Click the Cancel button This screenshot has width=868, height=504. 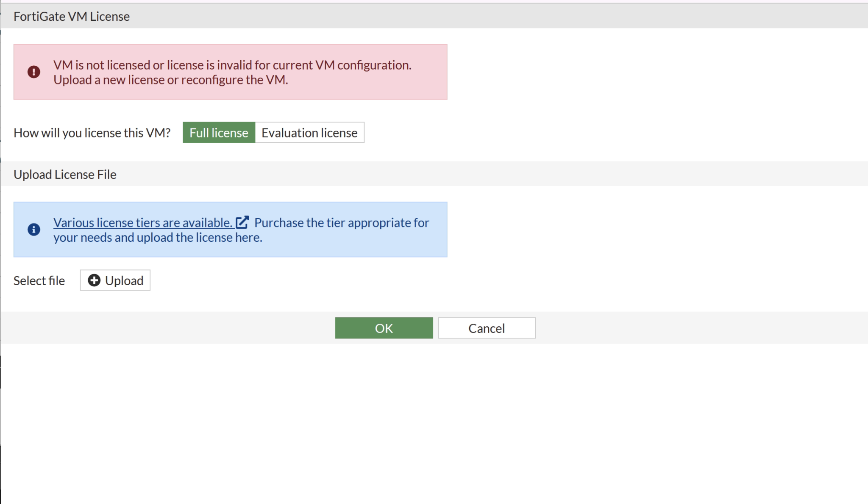click(487, 328)
